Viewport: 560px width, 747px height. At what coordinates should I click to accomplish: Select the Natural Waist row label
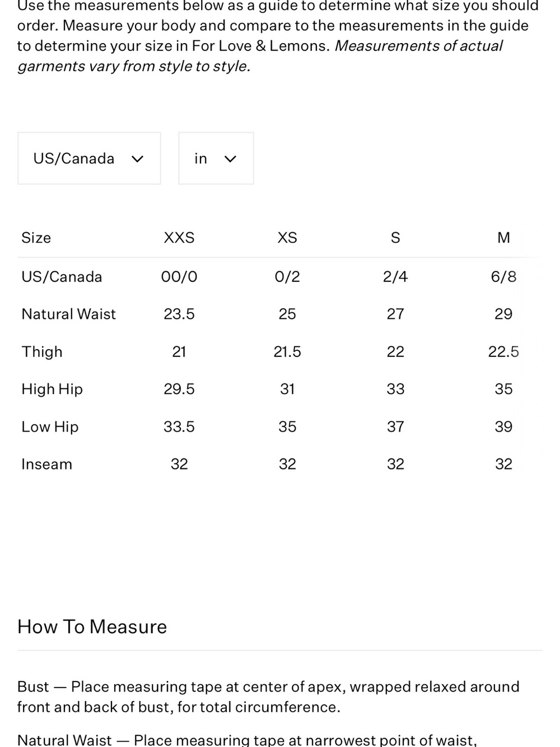(x=68, y=314)
